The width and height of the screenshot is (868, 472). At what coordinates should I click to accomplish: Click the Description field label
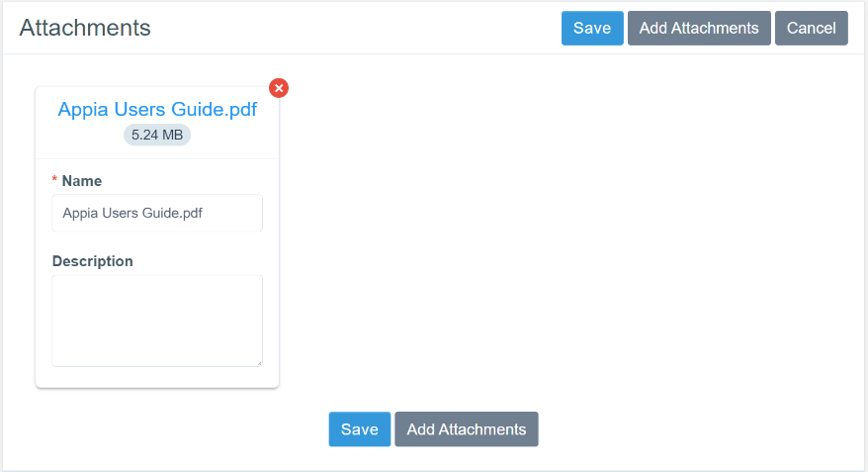92,261
